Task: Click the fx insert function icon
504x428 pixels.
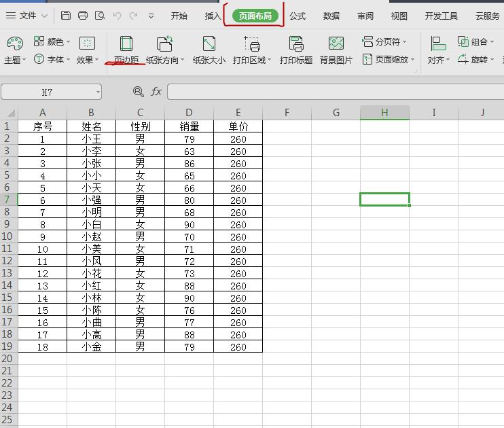Action: [x=156, y=92]
